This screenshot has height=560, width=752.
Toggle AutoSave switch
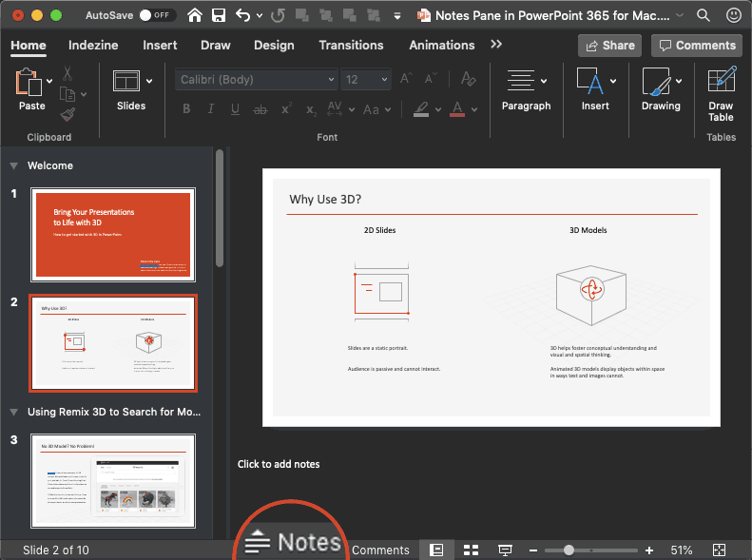[158, 15]
